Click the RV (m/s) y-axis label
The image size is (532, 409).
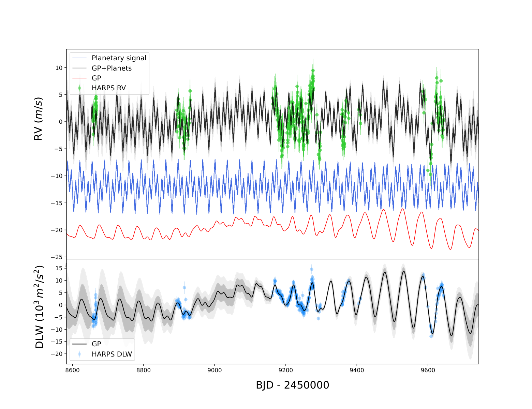click(39, 119)
